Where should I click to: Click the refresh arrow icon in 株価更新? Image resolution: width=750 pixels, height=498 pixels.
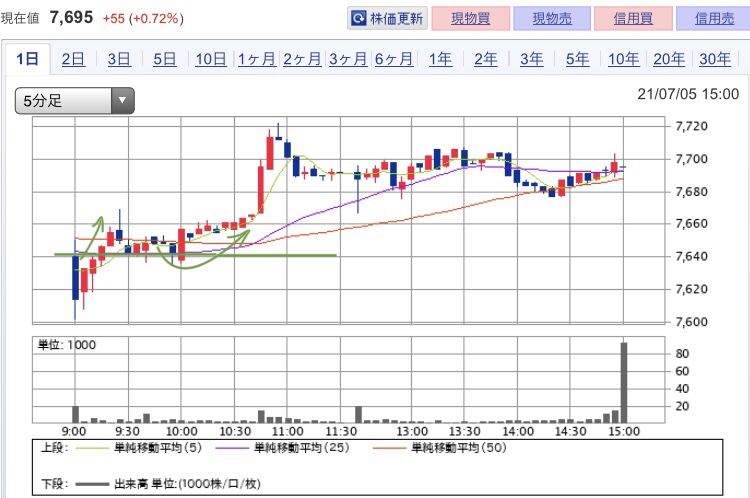(358, 19)
